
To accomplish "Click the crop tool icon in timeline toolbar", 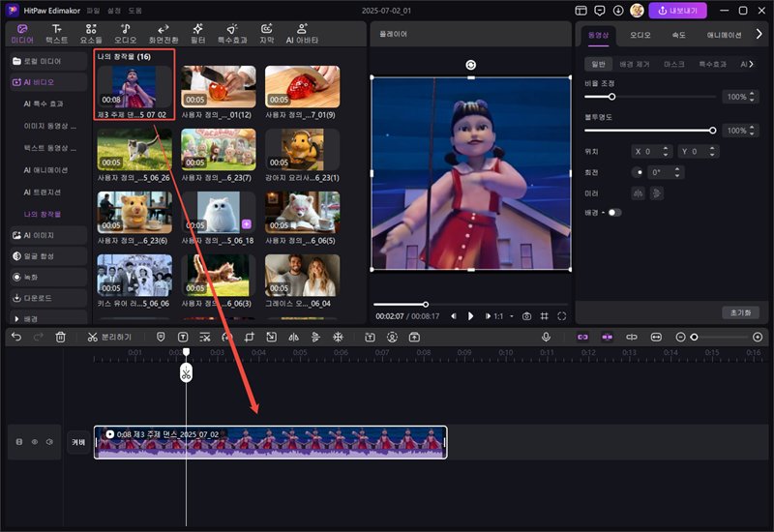I will pyautogui.click(x=250, y=337).
